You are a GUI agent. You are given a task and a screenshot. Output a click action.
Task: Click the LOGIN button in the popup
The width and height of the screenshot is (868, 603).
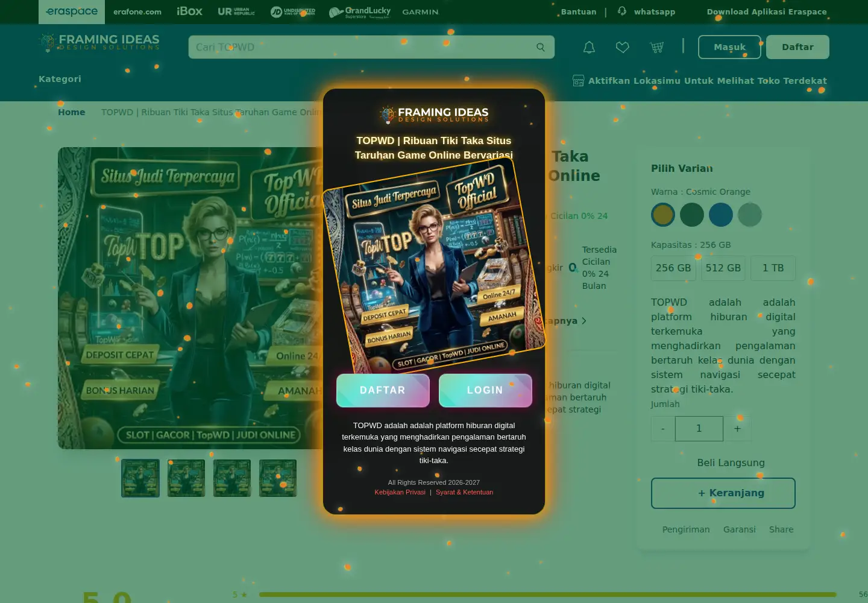click(x=485, y=390)
